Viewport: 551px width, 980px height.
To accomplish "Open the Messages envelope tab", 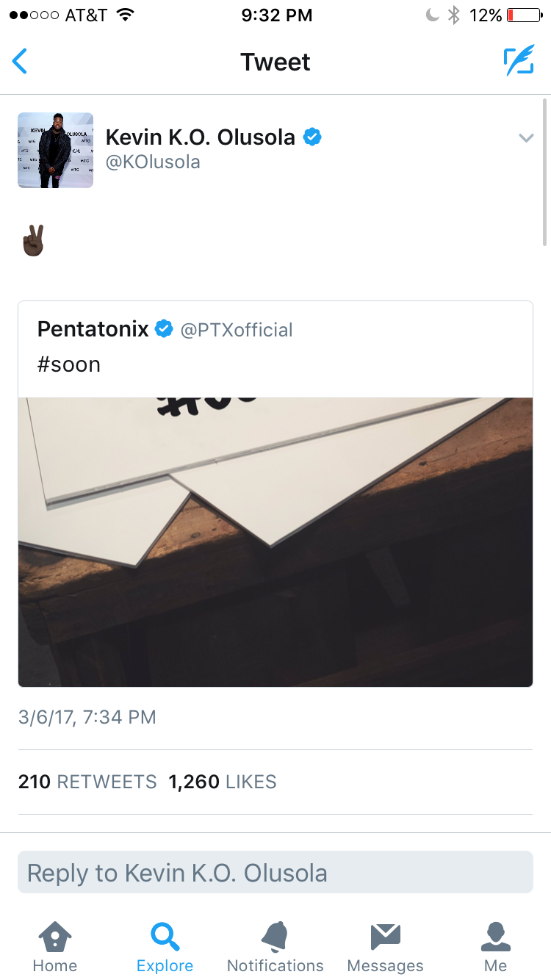I will pos(386,946).
